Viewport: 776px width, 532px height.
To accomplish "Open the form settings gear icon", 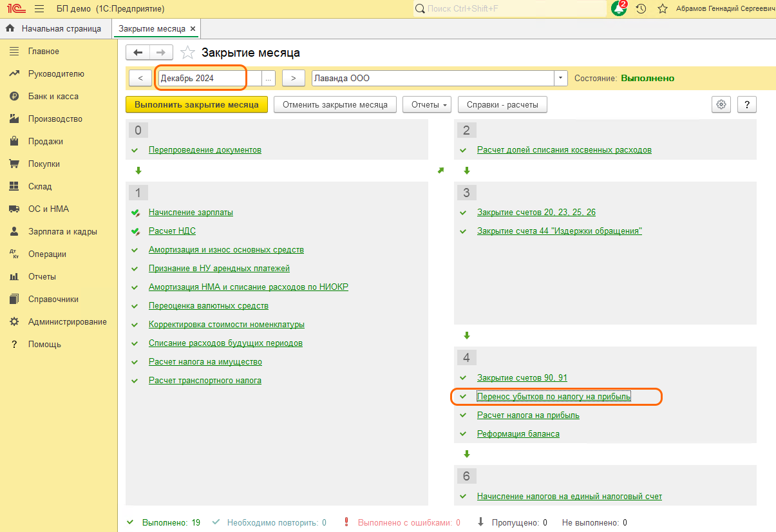I will [x=721, y=104].
